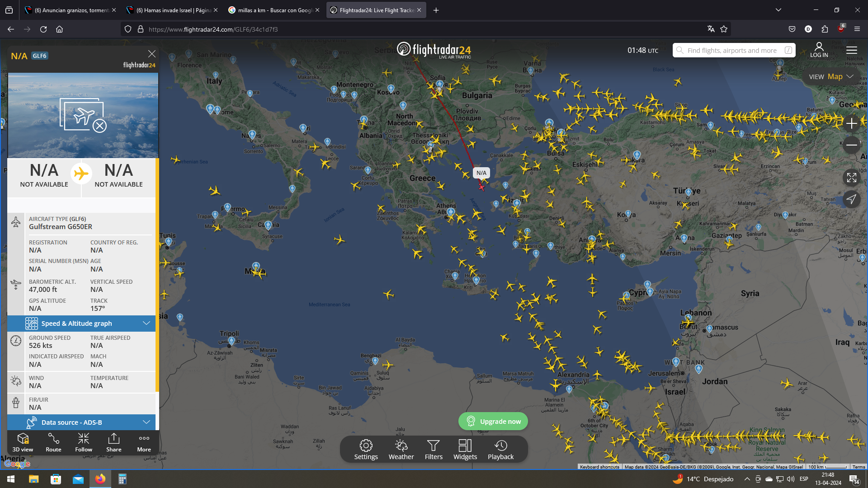Image resolution: width=868 pixels, height=488 pixels.
Task: Open the 3D view of the flight
Action: 23,442
